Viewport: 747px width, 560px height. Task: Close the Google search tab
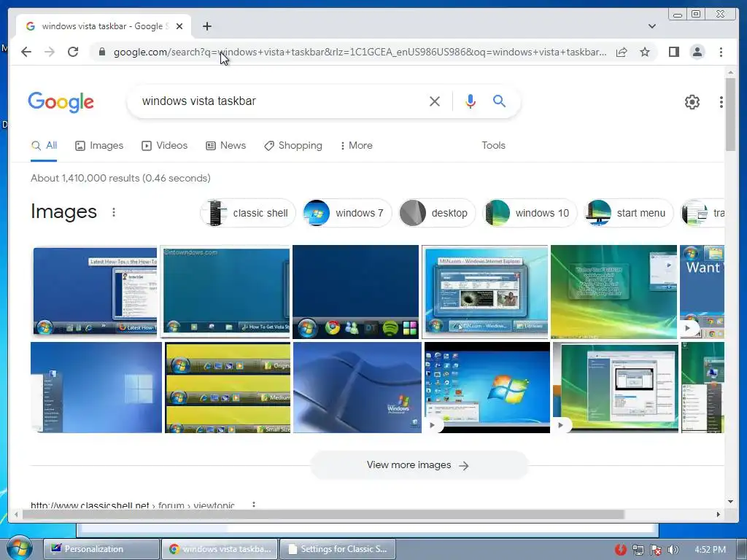[179, 26]
